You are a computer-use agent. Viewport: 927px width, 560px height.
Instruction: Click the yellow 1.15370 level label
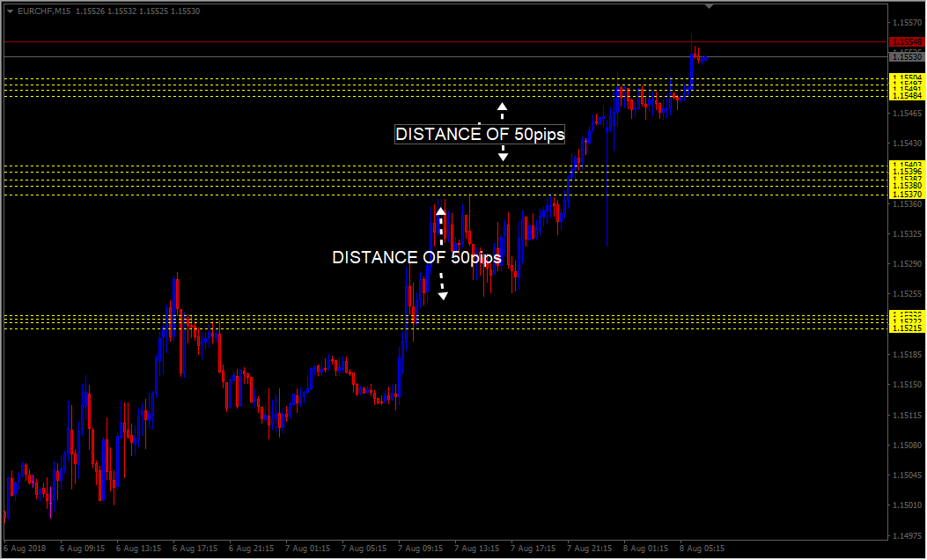point(906,195)
